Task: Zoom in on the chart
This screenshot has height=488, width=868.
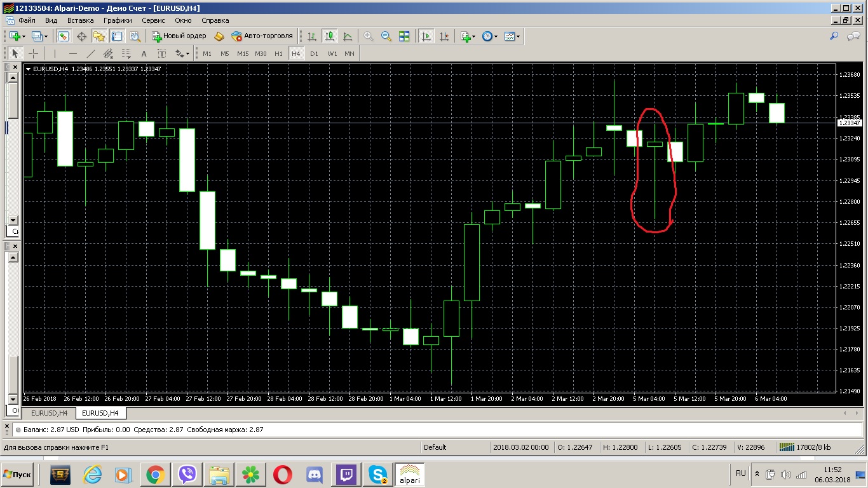Action: (x=369, y=36)
